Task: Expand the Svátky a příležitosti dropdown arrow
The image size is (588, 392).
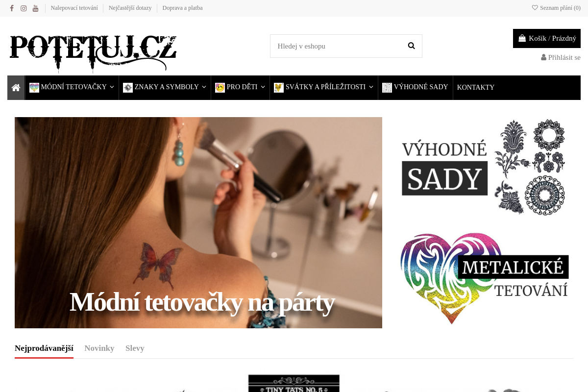Action: pos(371,87)
